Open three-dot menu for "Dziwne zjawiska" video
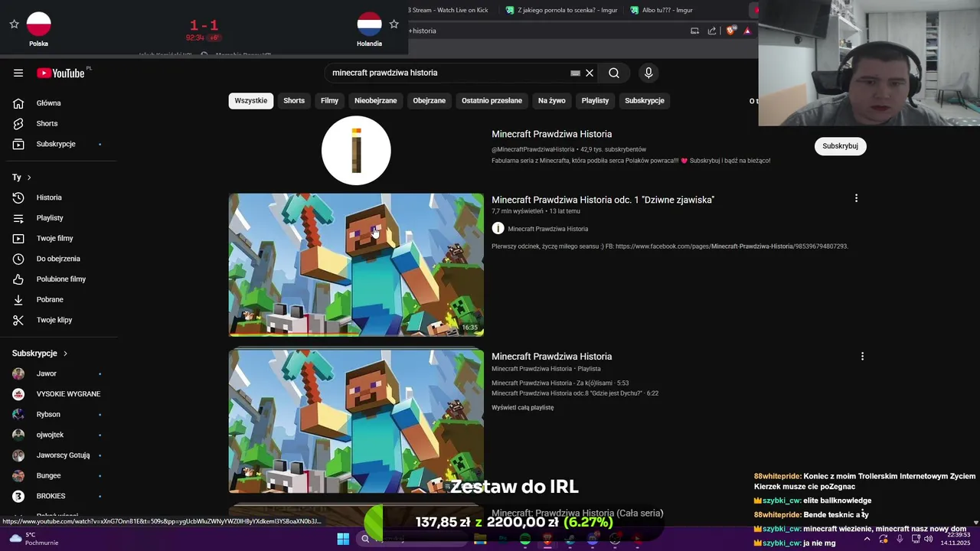980x551 pixels. tap(856, 198)
